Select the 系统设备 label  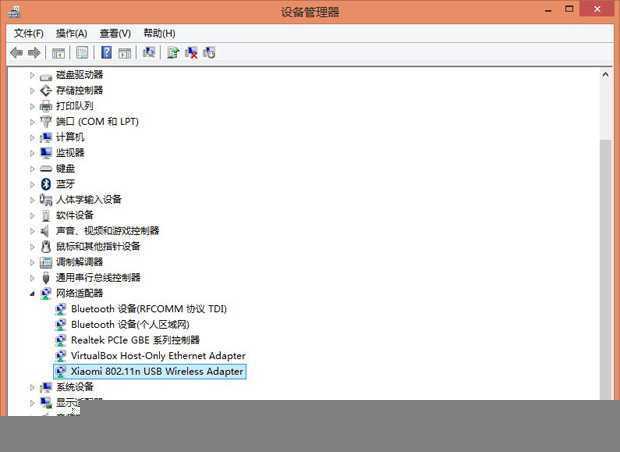click(x=75, y=387)
